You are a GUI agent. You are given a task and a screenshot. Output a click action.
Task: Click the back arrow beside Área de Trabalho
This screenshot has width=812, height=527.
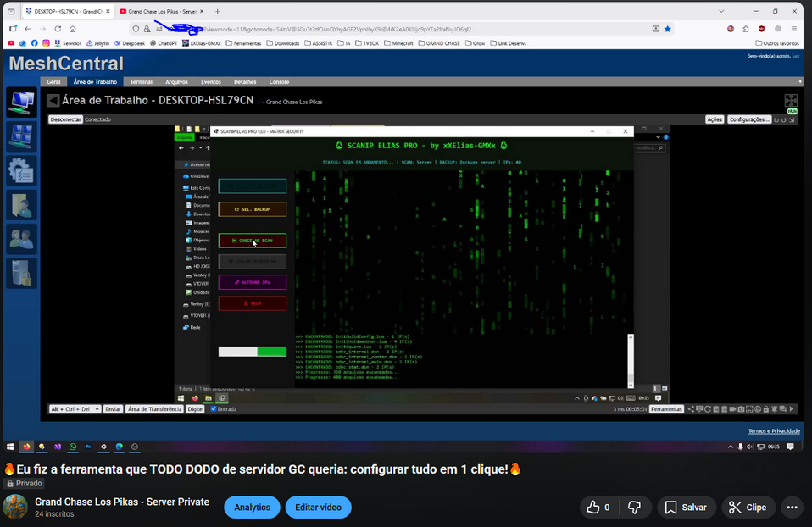pos(53,101)
